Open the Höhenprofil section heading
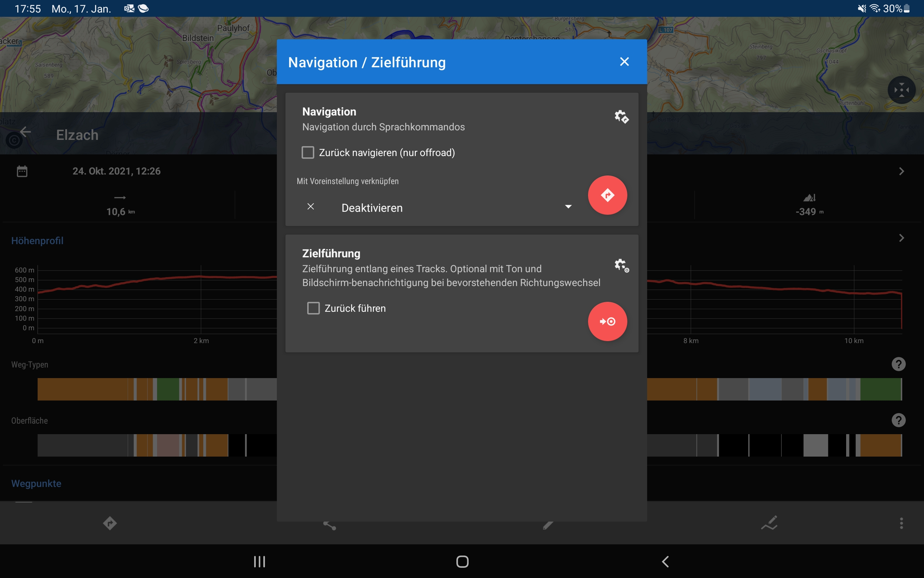 37,241
